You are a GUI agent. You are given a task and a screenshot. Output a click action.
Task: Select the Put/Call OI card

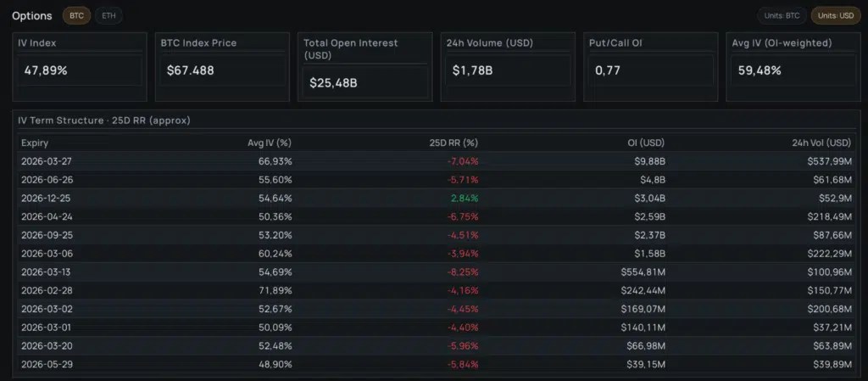(x=650, y=67)
